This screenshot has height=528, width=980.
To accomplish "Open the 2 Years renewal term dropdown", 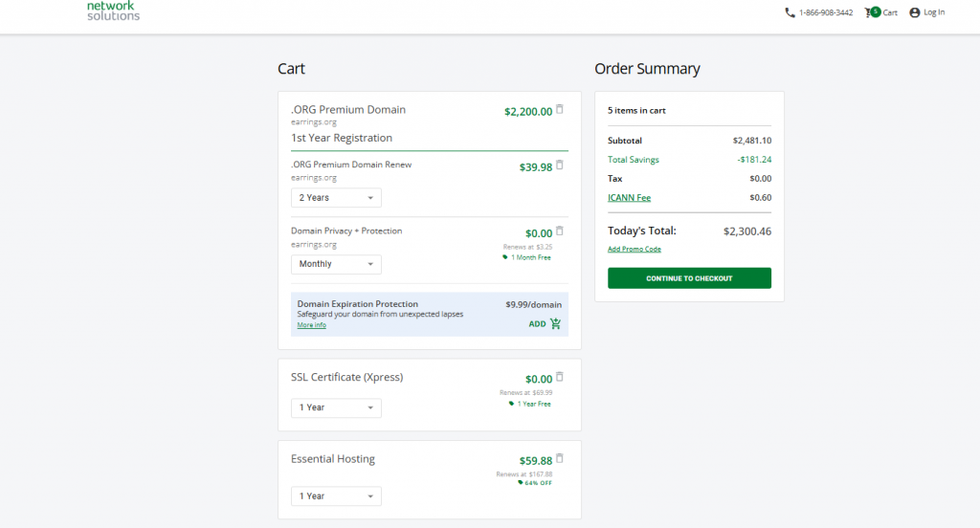I will click(336, 198).
